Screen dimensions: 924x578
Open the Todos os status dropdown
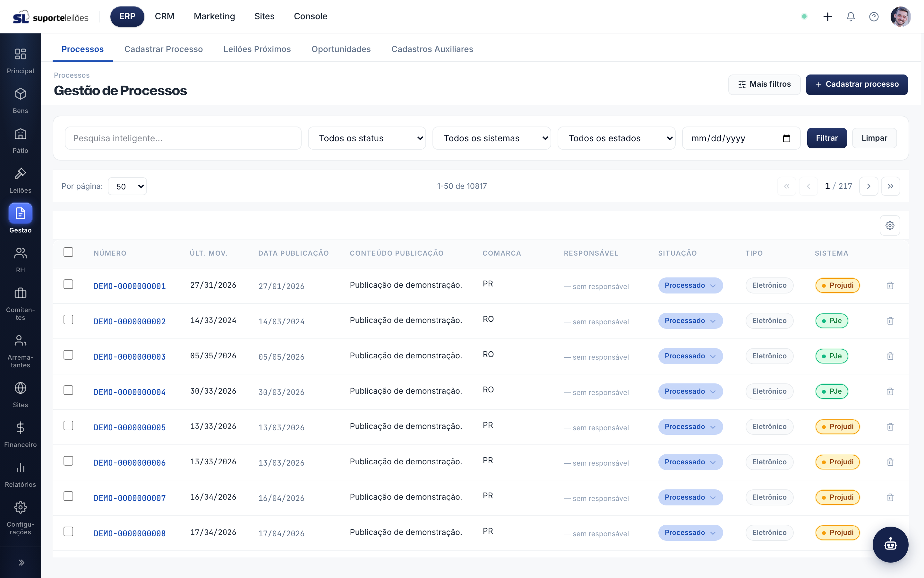367,138
